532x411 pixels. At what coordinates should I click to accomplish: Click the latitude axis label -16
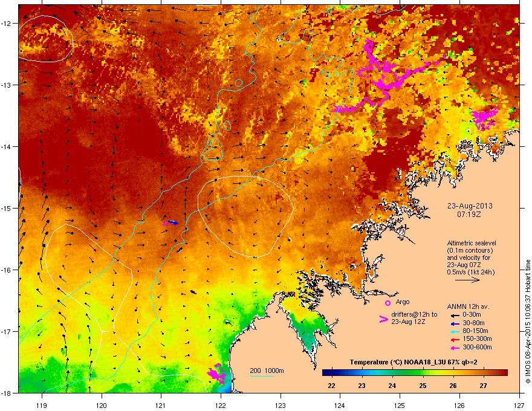click(6, 270)
